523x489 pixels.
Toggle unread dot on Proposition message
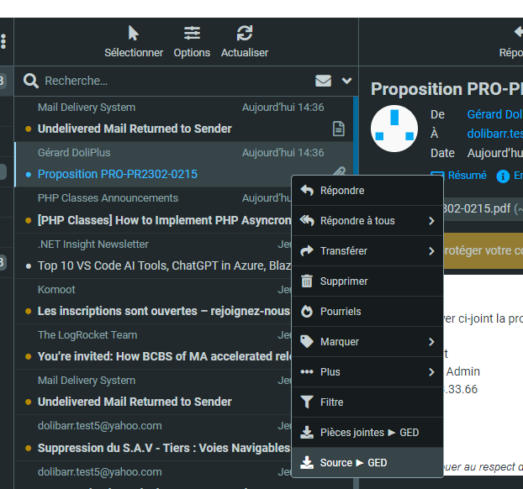[x=28, y=174]
